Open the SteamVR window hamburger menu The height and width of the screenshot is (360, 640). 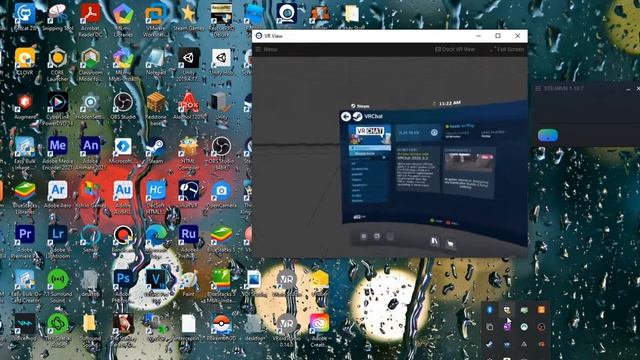coord(538,88)
